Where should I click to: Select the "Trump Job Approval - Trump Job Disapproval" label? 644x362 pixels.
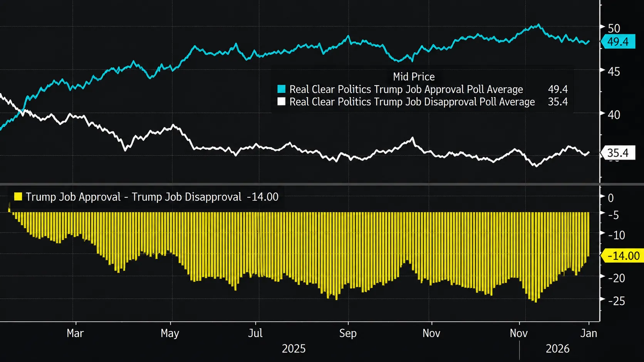(134, 197)
